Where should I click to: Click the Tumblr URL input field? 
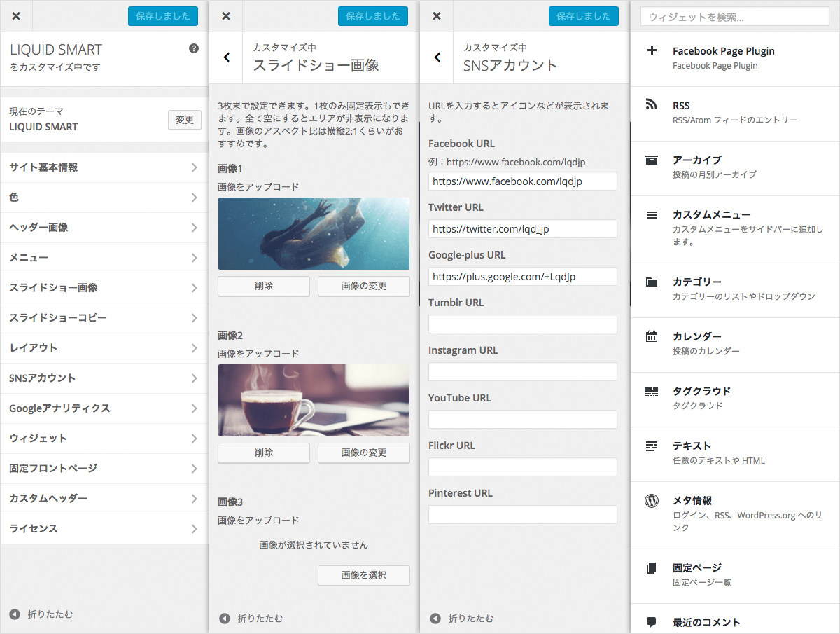(x=523, y=324)
